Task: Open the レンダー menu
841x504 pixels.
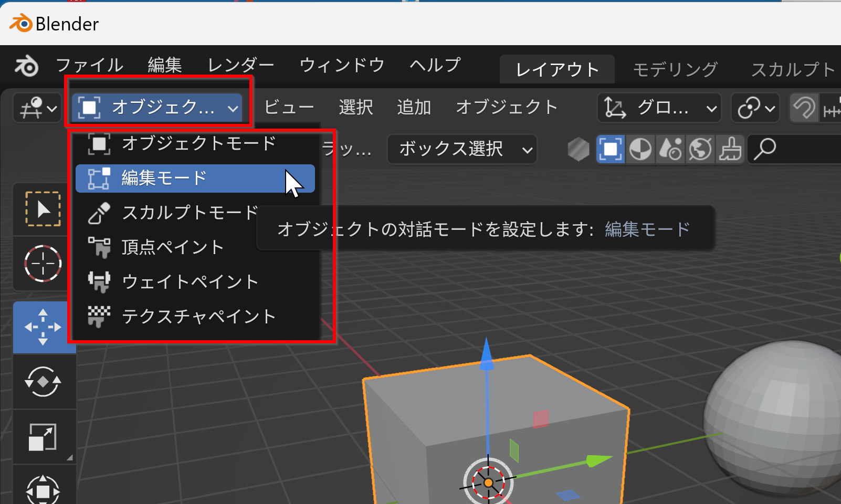Action: (240, 65)
